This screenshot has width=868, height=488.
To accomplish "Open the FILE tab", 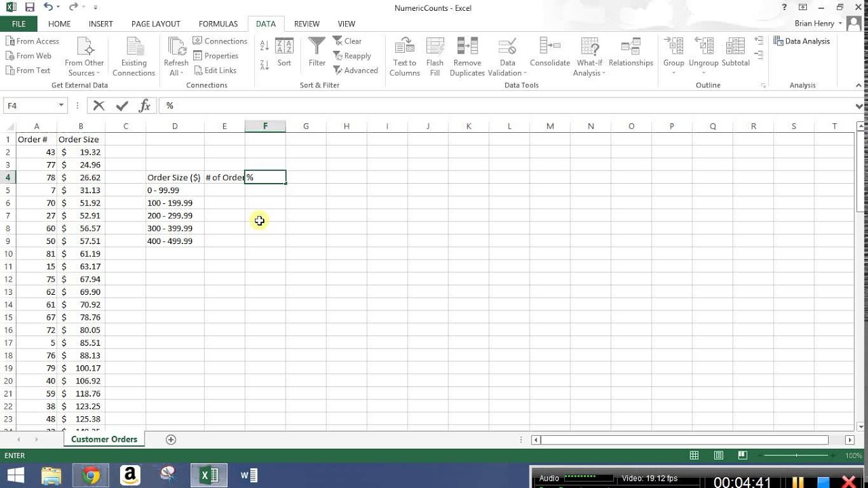I will click(19, 24).
